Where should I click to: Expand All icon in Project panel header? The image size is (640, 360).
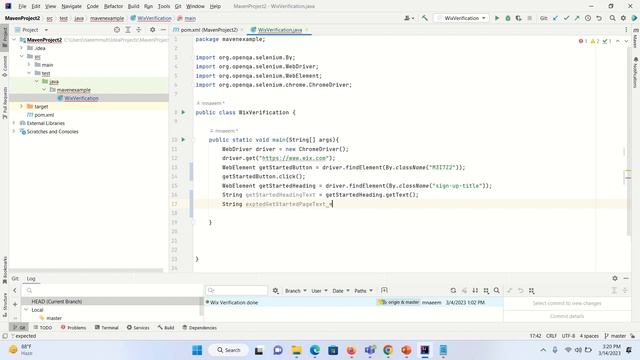[x=128, y=30]
